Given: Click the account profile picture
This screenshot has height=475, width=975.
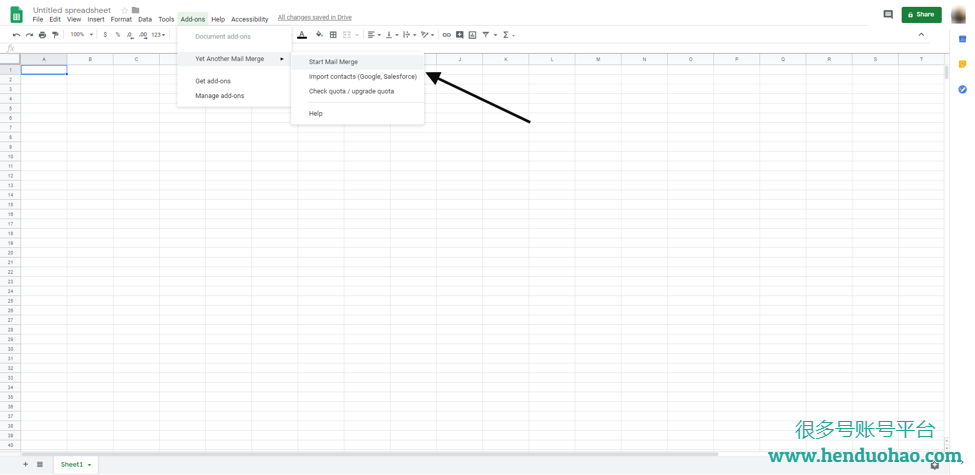Looking at the screenshot, I should pos(958,14).
